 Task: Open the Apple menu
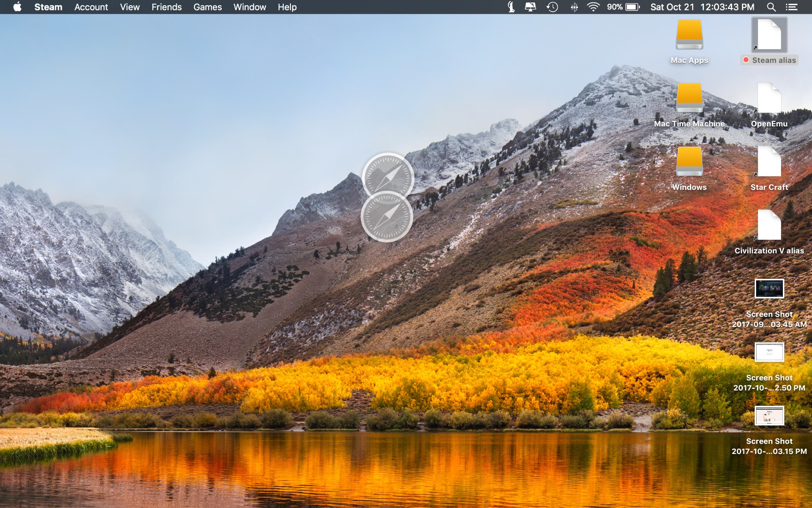tap(17, 7)
